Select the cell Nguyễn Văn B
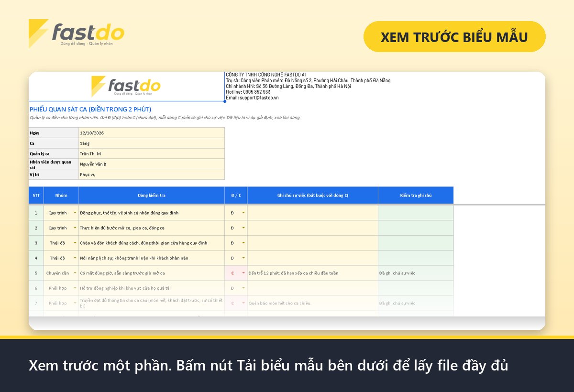The height and width of the screenshot is (392, 574). click(x=152, y=164)
